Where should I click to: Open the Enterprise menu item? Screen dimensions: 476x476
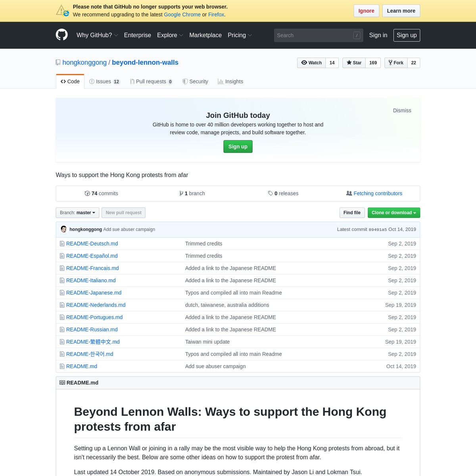pos(138,35)
